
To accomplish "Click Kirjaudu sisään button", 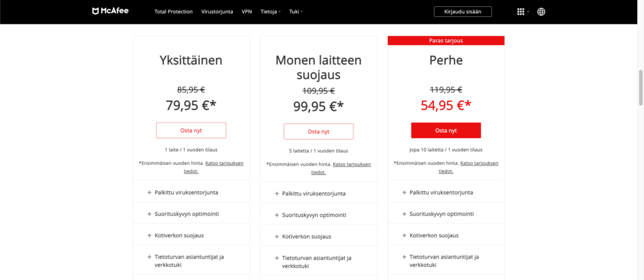I will [x=462, y=11].
